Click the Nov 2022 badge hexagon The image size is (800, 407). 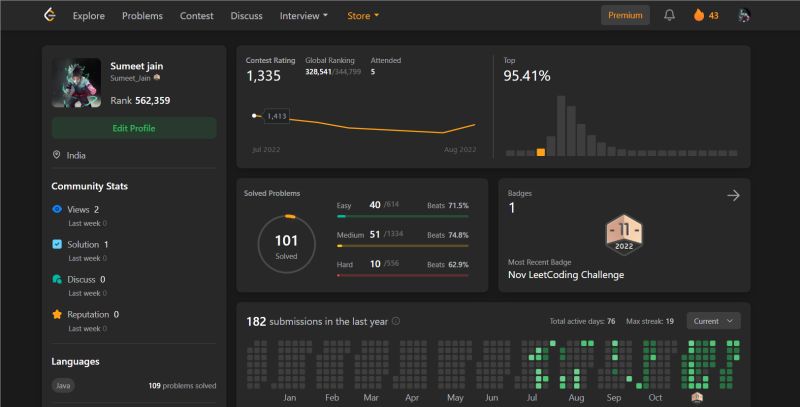624,234
